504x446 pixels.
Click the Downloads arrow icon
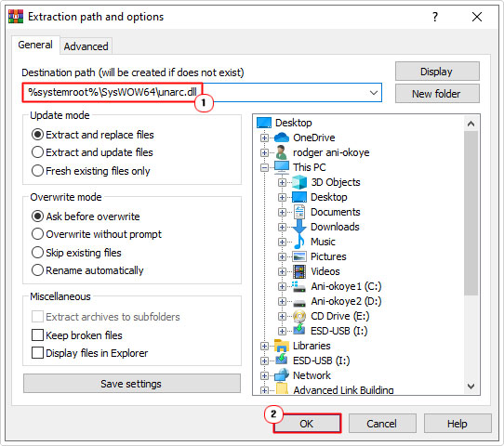tap(299, 227)
